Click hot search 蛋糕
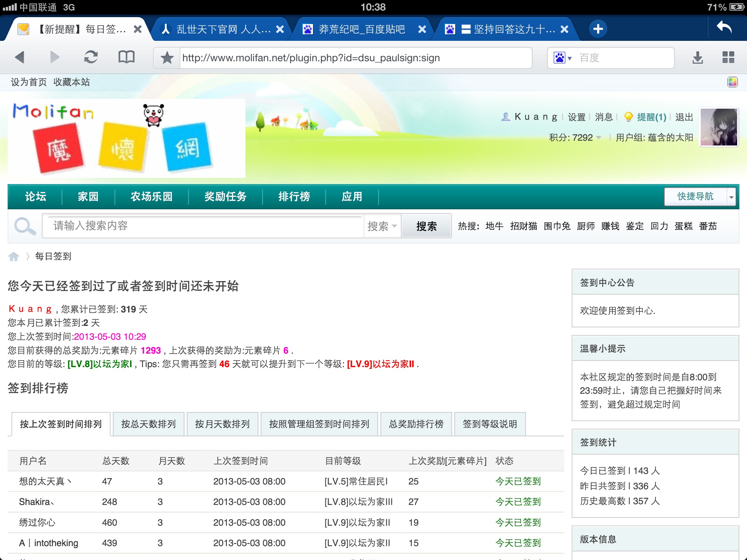This screenshot has height=560, width=747. [684, 226]
